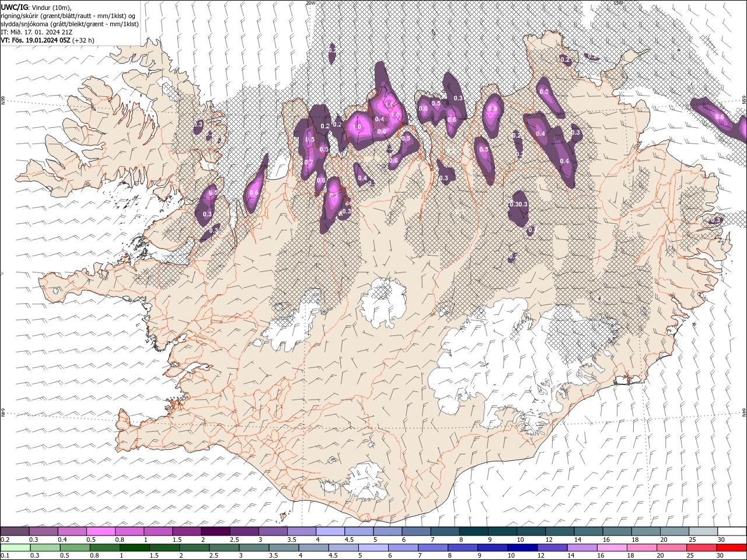Select the bright red 30 swatch in lower legend
Image resolution: width=747 pixels, height=560 pixels.
(x=732, y=548)
